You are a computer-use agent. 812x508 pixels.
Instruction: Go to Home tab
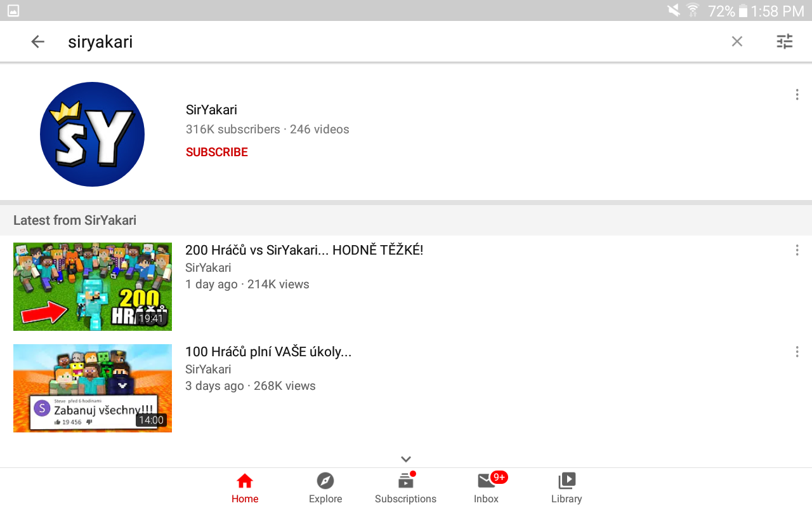[x=245, y=488]
